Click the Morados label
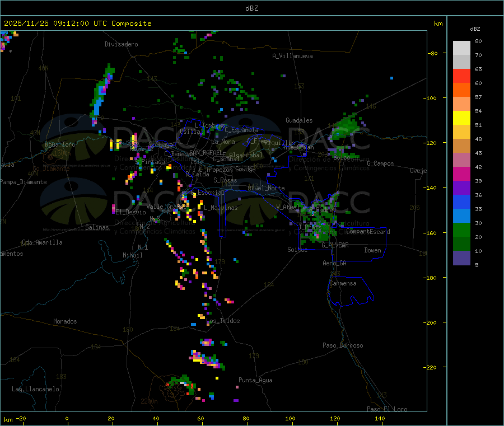This screenshot has width=504, height=426. [x=65, y=321]
